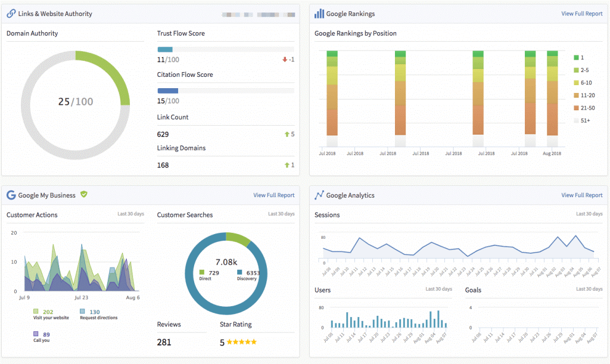The height and width of the screenshot is (364, 610).
Task: Click the rank 1 legend swatch
Action: (x=576, y=58)
